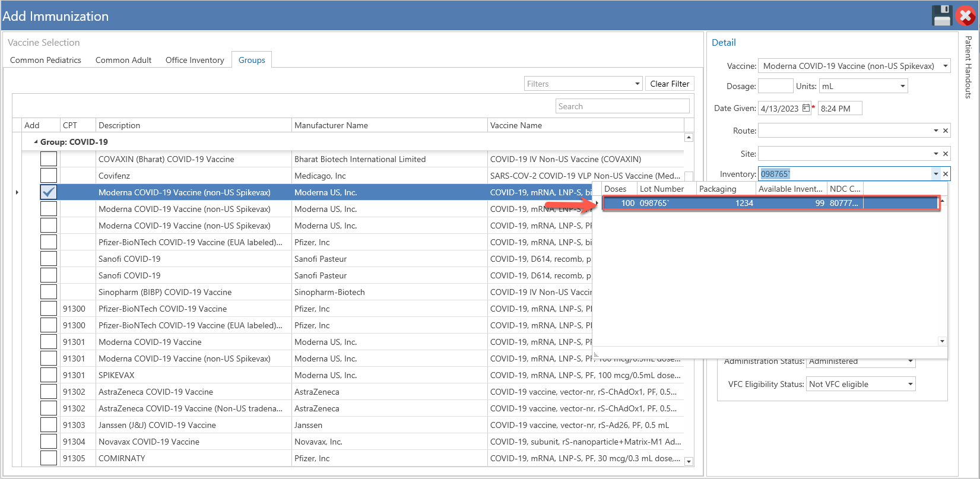
Task: Clear the Inventory field with its X icon
Action: click(x=946, y=174)
